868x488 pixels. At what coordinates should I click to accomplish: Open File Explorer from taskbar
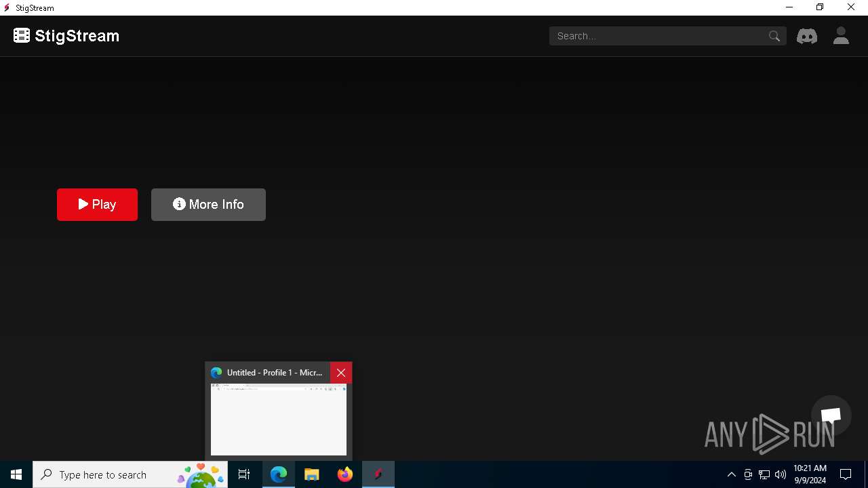click(312, 474)
